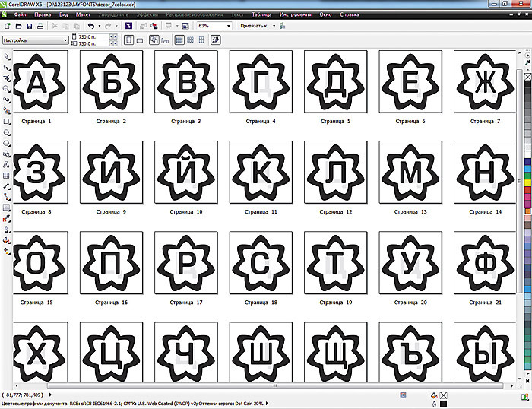Image resolution: width=532 pixels, height=409 pixels.
Task: Select the Smart Fill tool
Action: (6, 111)
